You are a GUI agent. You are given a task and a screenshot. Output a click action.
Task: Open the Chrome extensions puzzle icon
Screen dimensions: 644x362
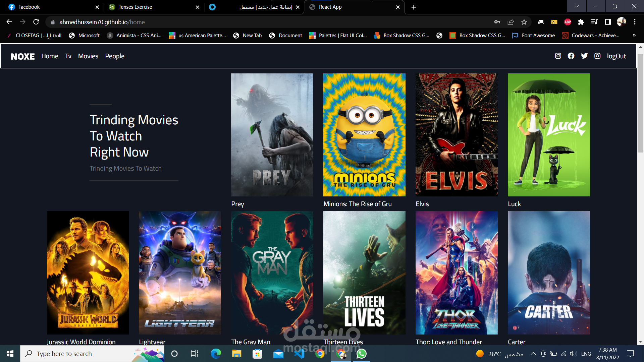581,22
